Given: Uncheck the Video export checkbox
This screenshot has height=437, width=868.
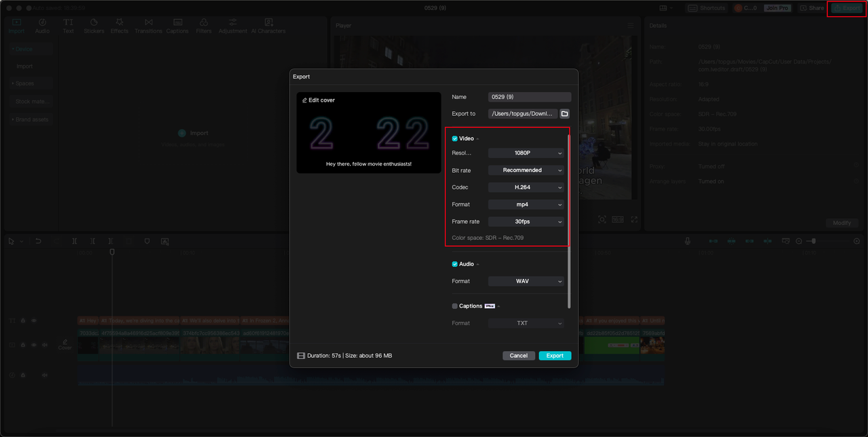Looking at the screenshot, I should (455, 138).
